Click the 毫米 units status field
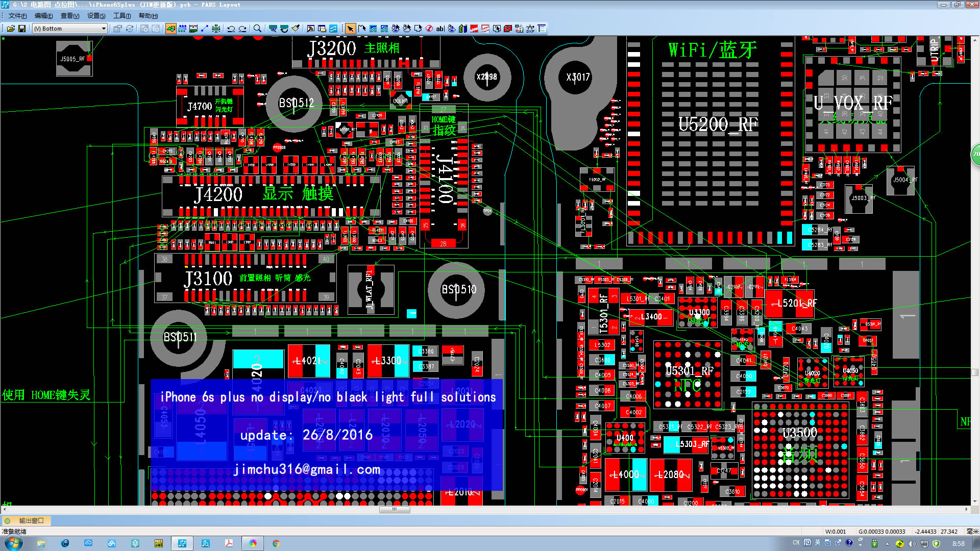Viewport: 980px width, 551px height. (x=972, y=532)
